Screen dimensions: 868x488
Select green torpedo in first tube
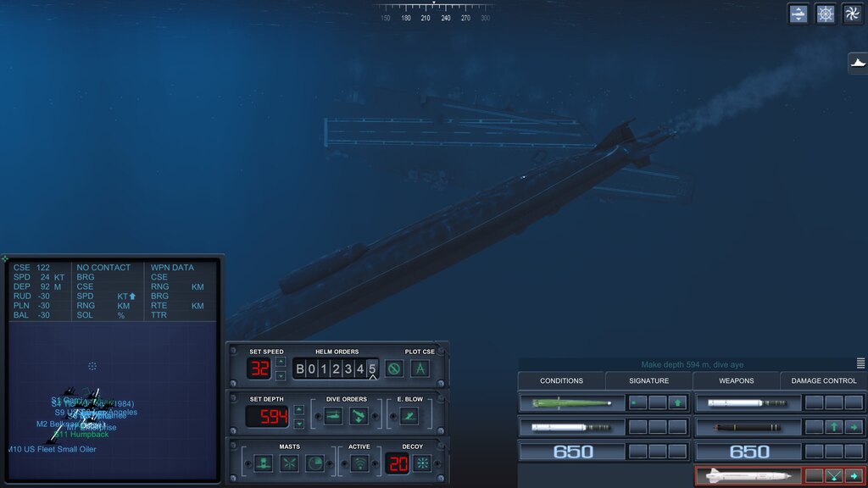[x=571, y=402]
